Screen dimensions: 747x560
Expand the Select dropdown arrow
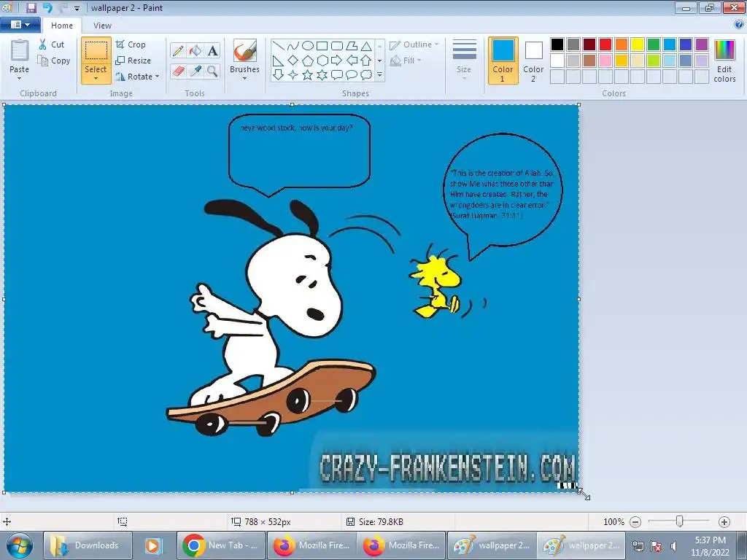coord(96,79)
